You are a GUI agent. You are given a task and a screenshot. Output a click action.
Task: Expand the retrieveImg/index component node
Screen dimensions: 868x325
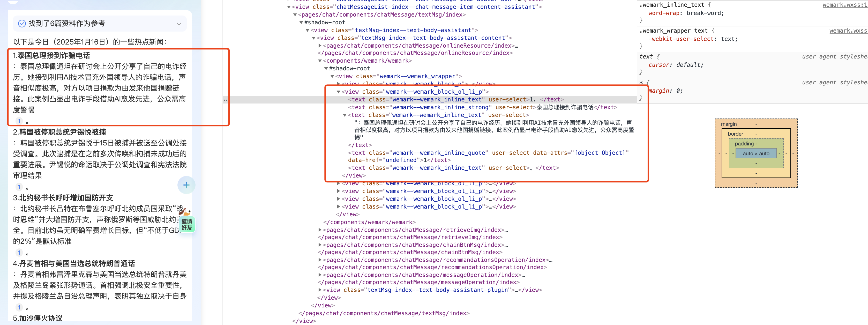tap(320, 230)
